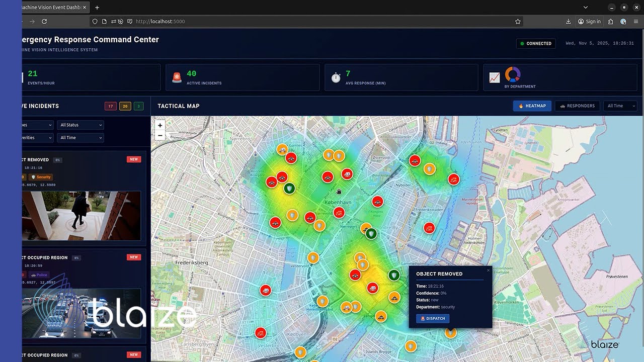Bookmark this page with the star icon
The height and width of the screenshot is (362, 644).
click(518, 22)
